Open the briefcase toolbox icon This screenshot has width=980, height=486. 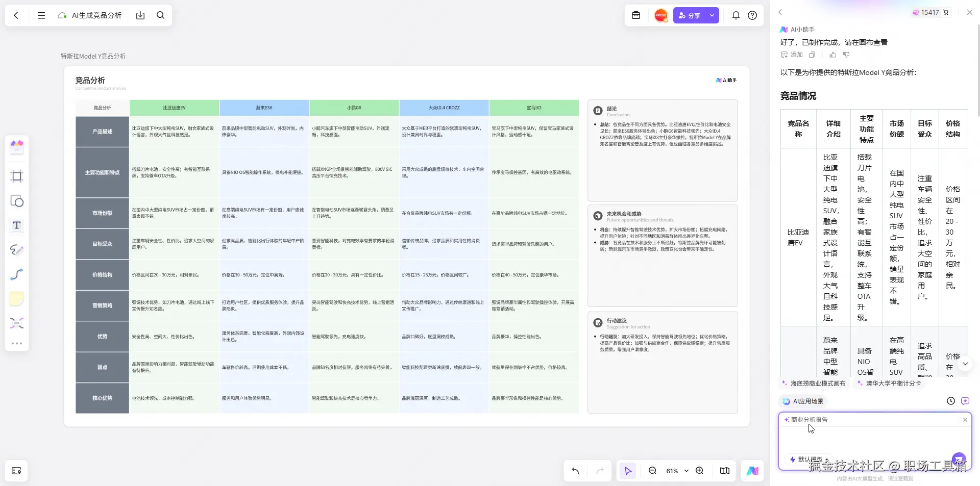click(636, 15)
